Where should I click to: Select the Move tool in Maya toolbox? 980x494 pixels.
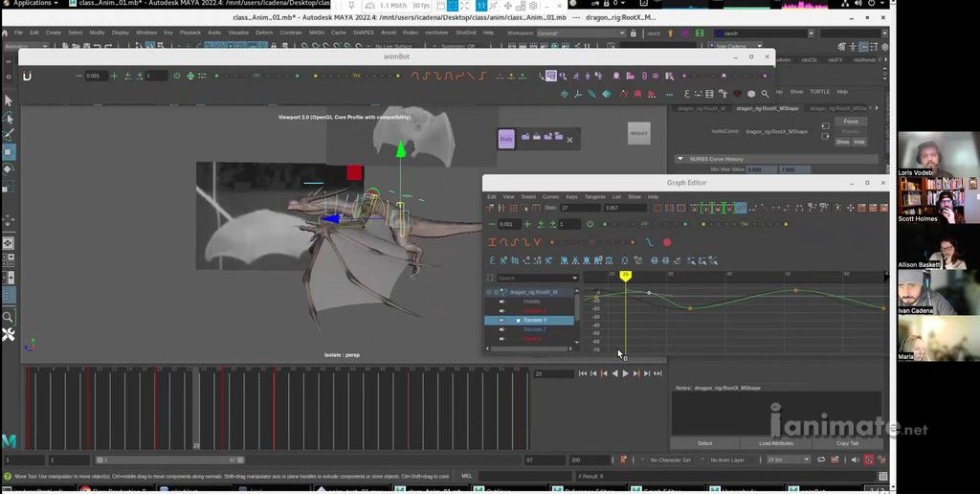click(8, 152)
